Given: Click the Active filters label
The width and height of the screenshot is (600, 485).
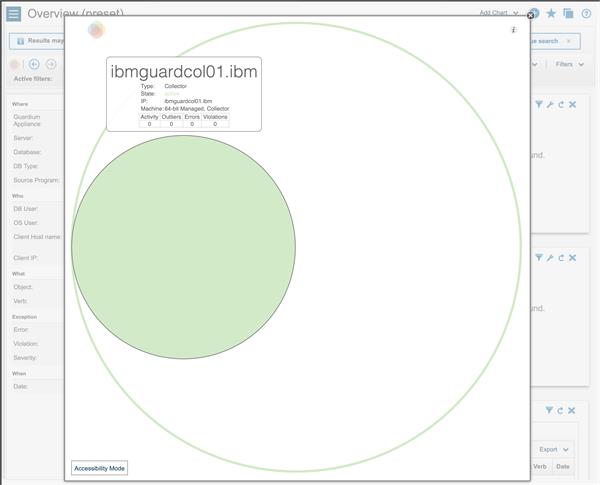Looking at the screenshot, I should pos(33,79).
